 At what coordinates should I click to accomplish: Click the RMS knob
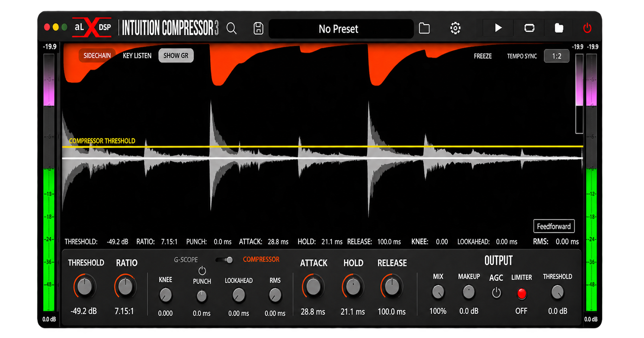275,296
